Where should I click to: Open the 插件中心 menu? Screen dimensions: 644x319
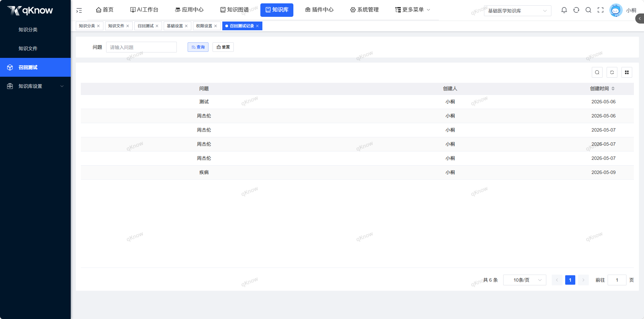(319, 10)
